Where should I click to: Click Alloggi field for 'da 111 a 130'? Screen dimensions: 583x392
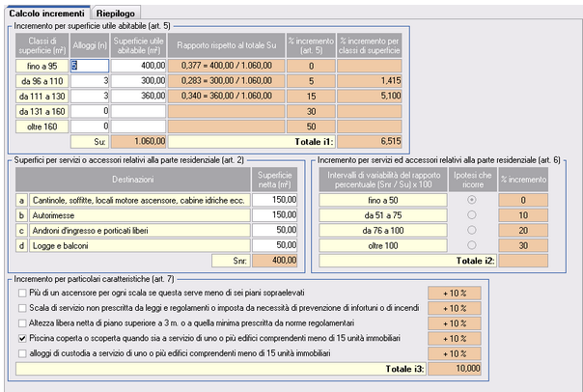[90, 96]
